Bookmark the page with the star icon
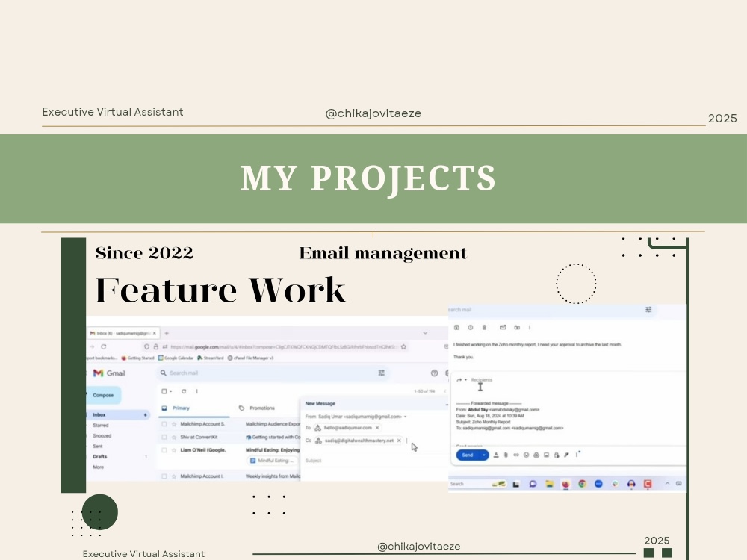The height and width of the screenshot is (560, 747). [403, 346]
